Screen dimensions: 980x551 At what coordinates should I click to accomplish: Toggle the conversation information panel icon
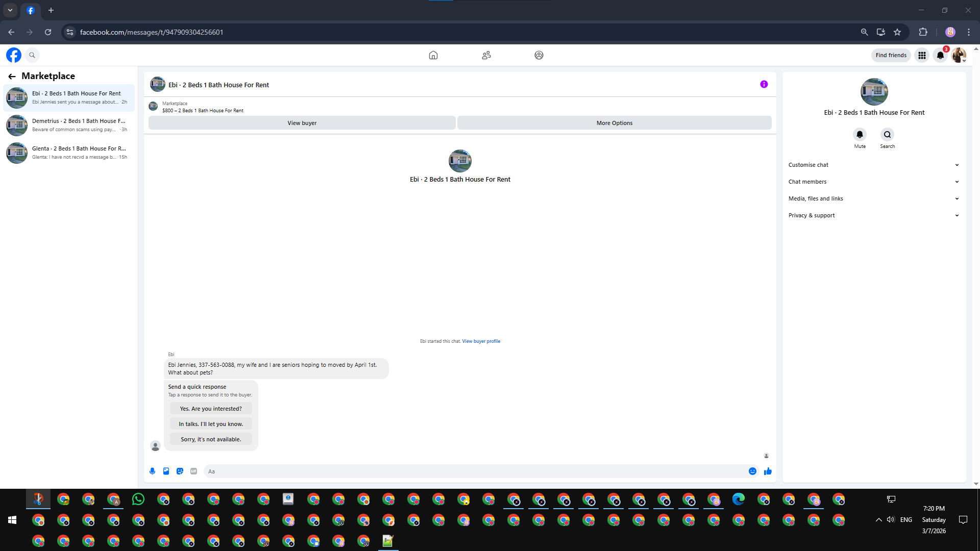764,84
